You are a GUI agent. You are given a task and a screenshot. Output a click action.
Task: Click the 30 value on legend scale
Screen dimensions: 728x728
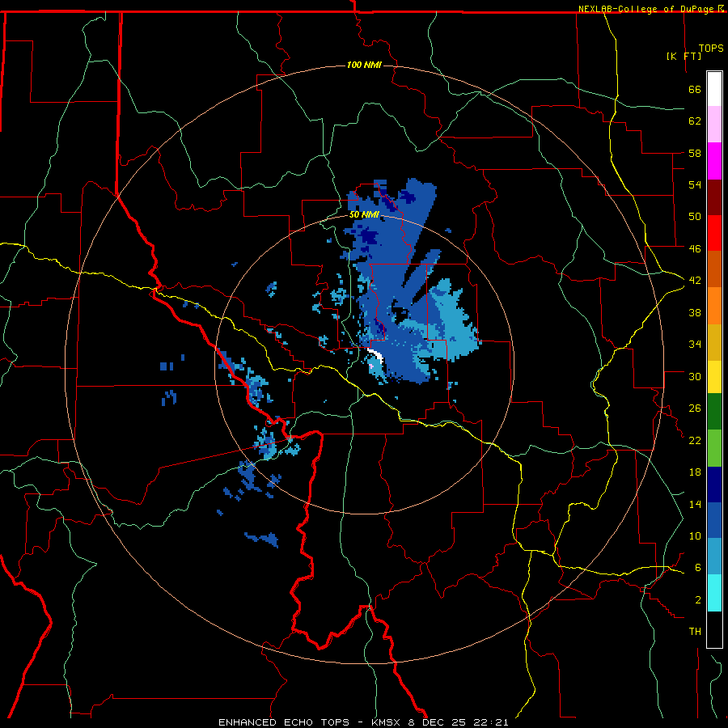click(695, 376)
